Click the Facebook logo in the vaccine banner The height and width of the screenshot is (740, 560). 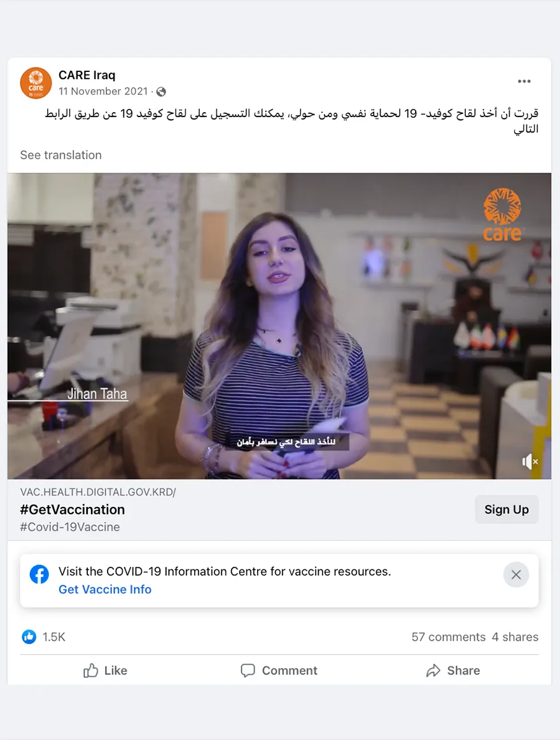point(39,574)
